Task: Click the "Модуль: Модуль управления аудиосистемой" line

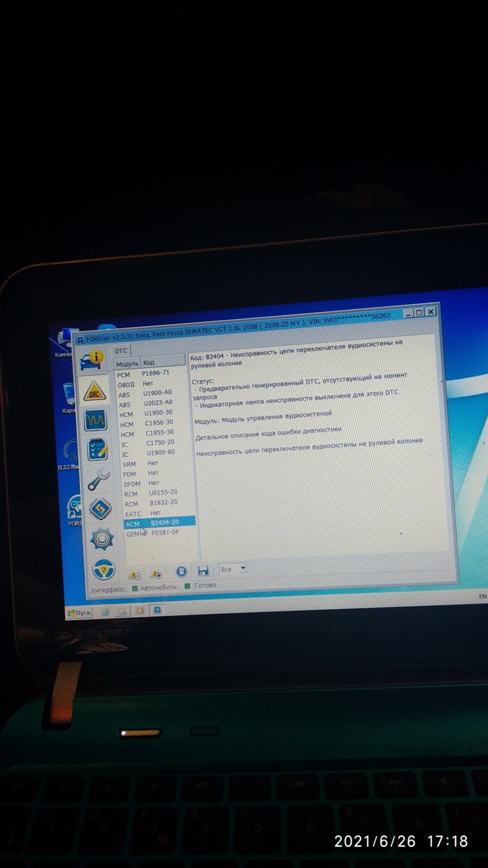Action: tap(263, 417)
